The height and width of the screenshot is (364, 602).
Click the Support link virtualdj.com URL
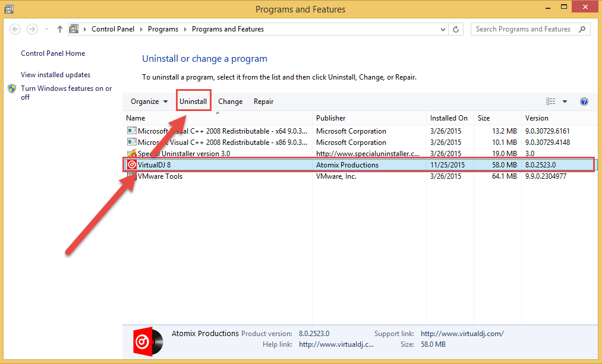(462, 334)
